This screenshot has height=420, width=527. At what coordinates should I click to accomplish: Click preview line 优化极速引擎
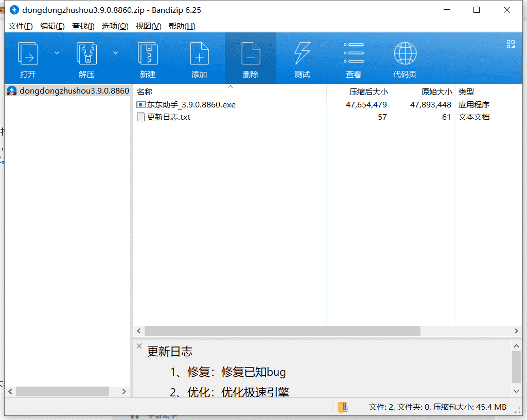[255, 392]
